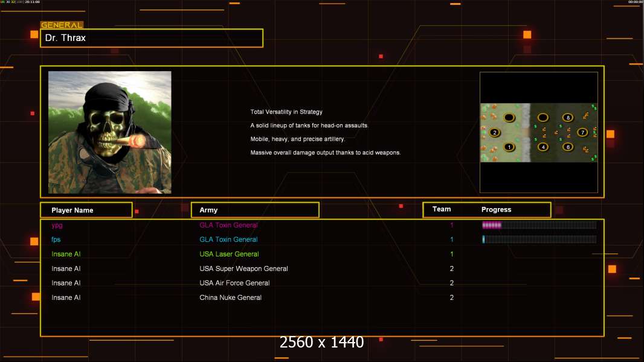Select player name fps
The height and width of the screenshot is (362, 644).
56,240
